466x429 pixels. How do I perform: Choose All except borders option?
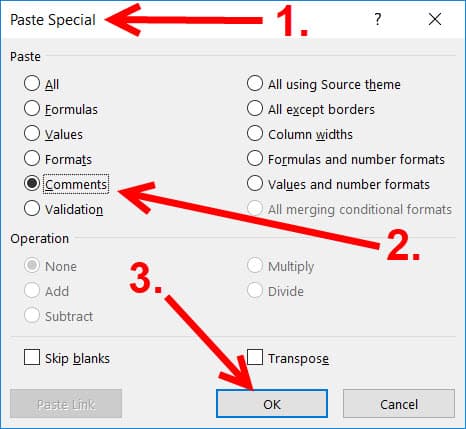click(x=255, y=108)
